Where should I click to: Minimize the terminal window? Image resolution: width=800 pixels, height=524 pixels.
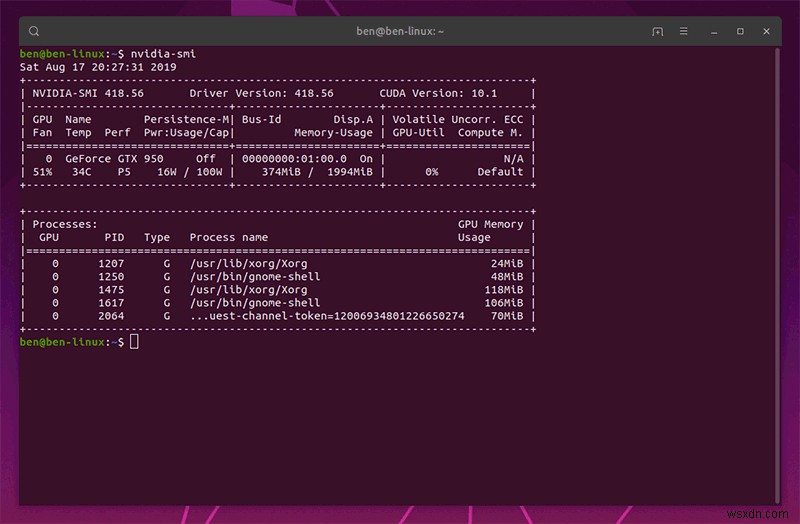click(x=714, y=32)
